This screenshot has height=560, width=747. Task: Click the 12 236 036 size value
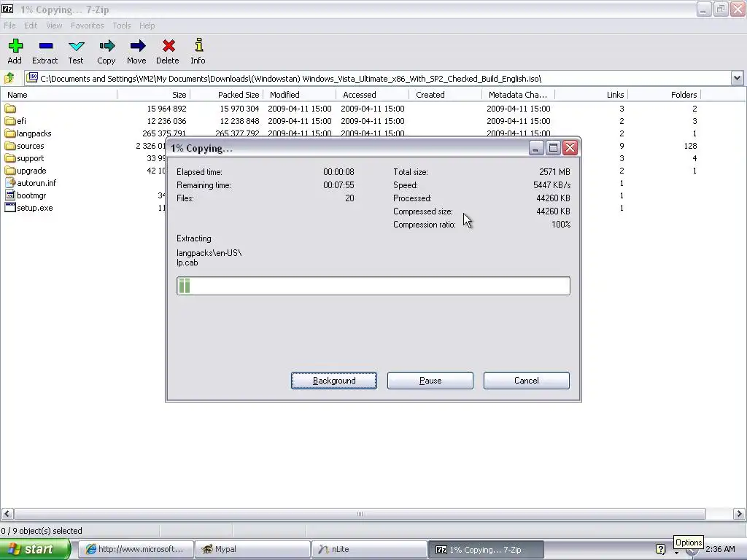pos(167,121)
